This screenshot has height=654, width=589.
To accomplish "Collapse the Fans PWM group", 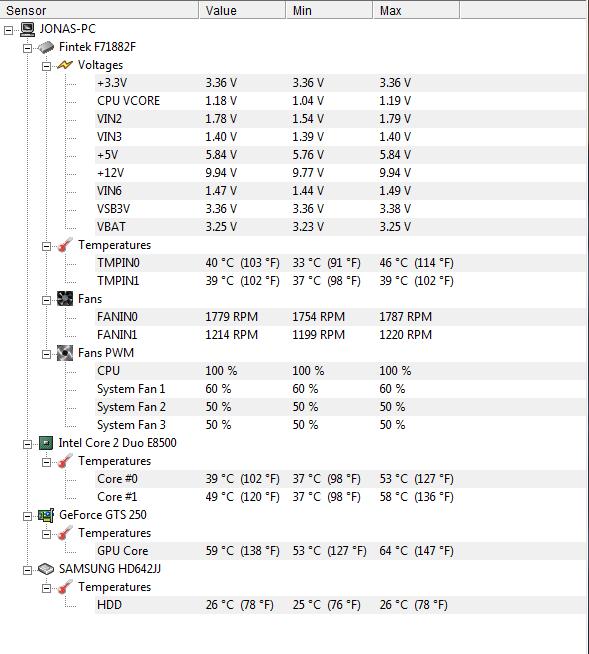I will click(x=47, y=355).
